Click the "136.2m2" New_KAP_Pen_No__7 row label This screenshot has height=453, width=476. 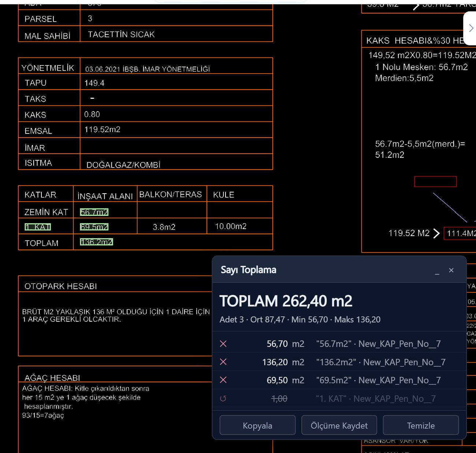pos(381,362)
